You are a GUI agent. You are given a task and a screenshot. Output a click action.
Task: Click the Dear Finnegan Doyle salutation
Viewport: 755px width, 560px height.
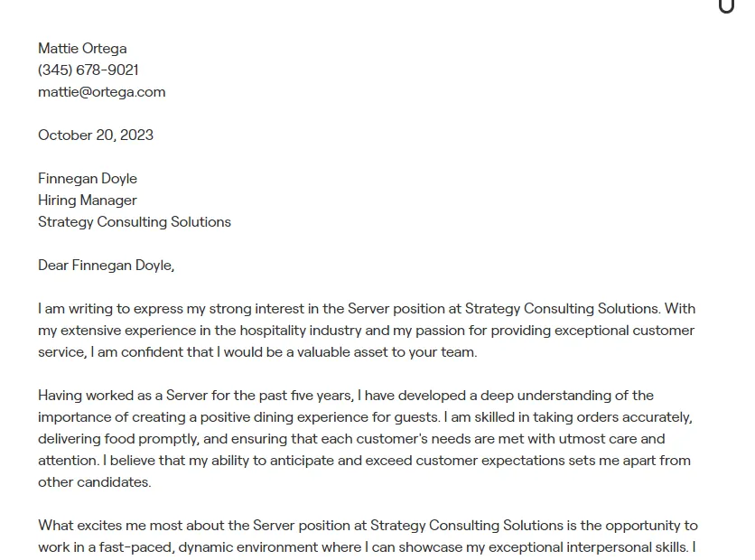pyautogui.click(x=106, y=266)
